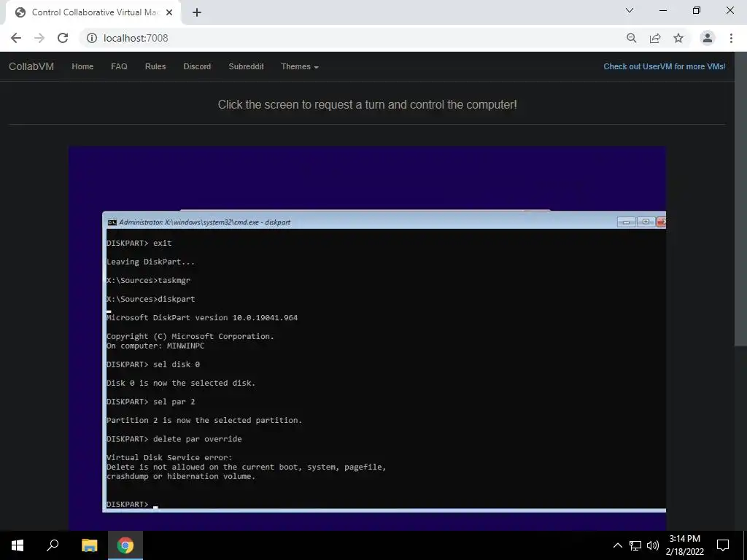Viewport: 747px width, 560px height.
Task: Click 'Microsoft DiskPart version 10.0.19041.964' line
Action: coord(202,318)
